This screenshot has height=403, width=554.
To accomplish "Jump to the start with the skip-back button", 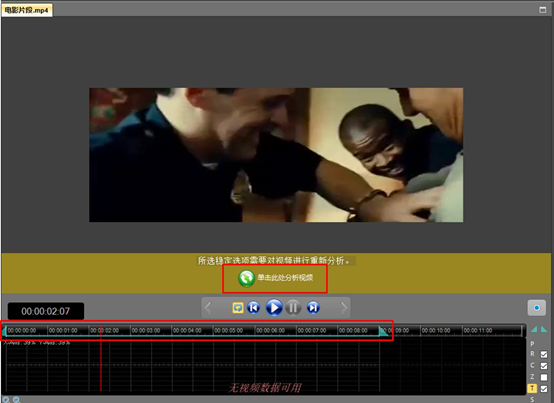I will coord(253,308).
